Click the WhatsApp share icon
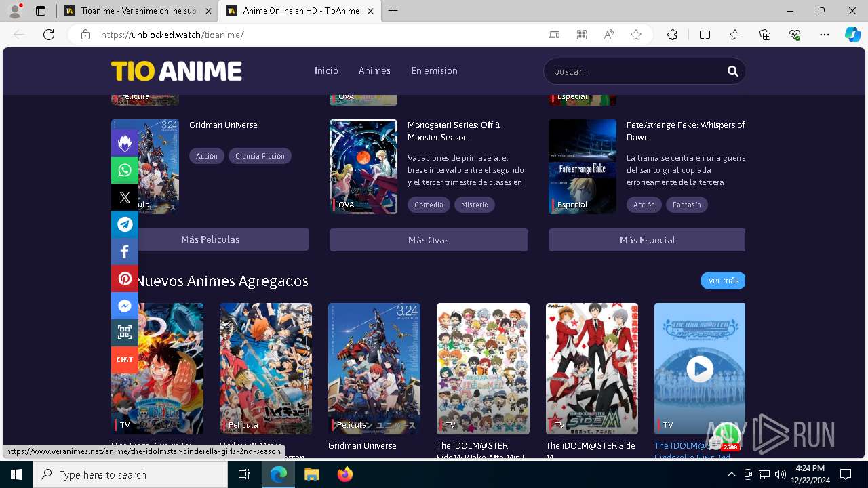868x488 pixels. (125, 170)
